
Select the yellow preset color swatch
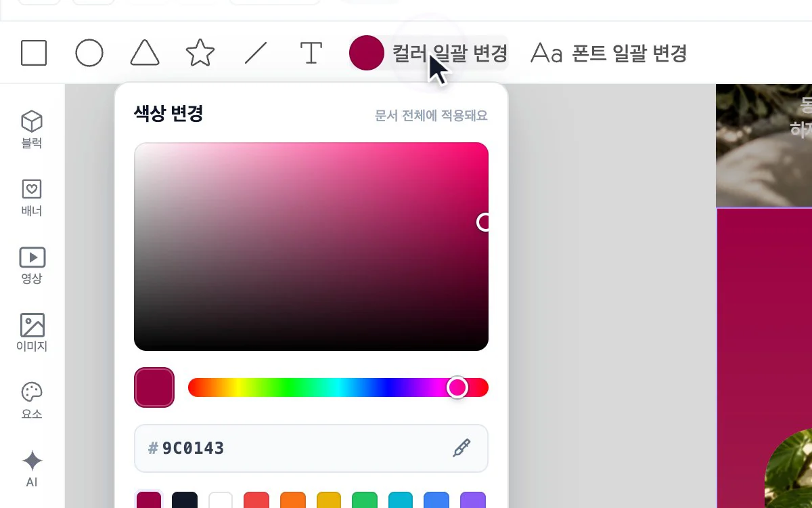[x=329, y=501]
